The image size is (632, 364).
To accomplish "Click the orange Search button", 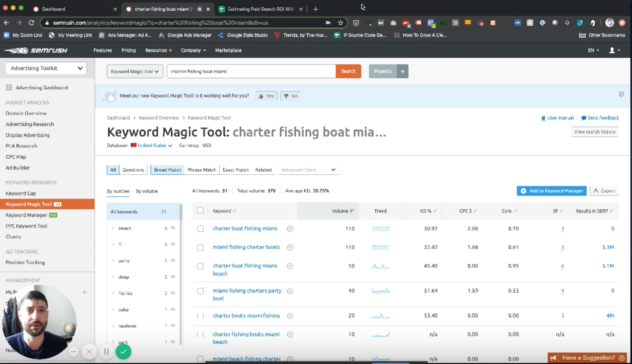I will 348,71.
